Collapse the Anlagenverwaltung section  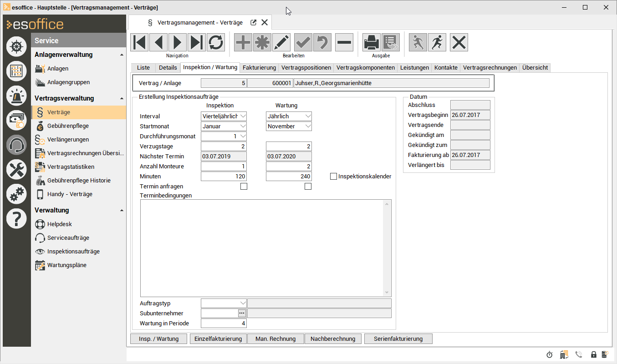click(x=121, y=55)
